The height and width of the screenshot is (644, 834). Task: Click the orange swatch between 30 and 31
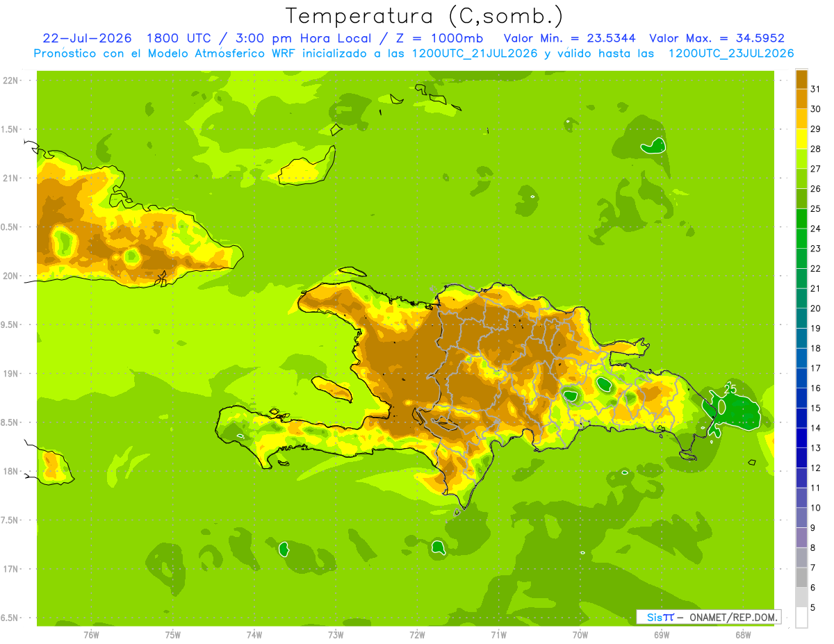pyautogui.click(x=801, y=99)
